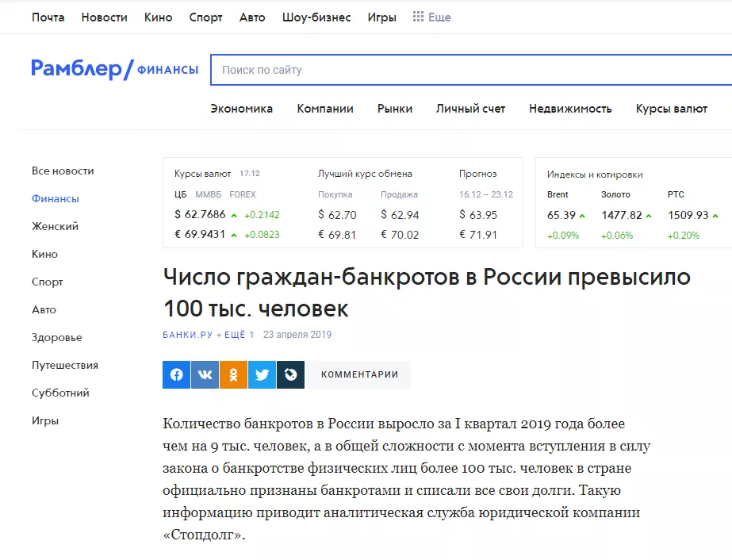Go to Рынки section
The image size is (732, 560).
click(x=395, y=109)
